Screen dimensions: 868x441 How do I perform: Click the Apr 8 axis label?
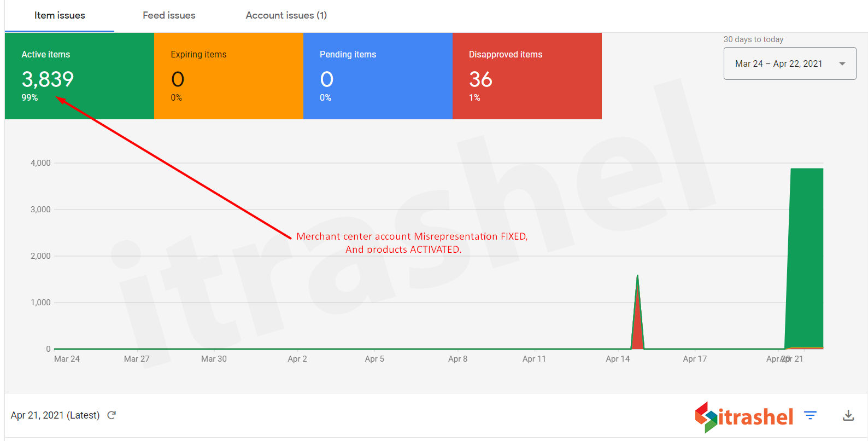point(458,359)
